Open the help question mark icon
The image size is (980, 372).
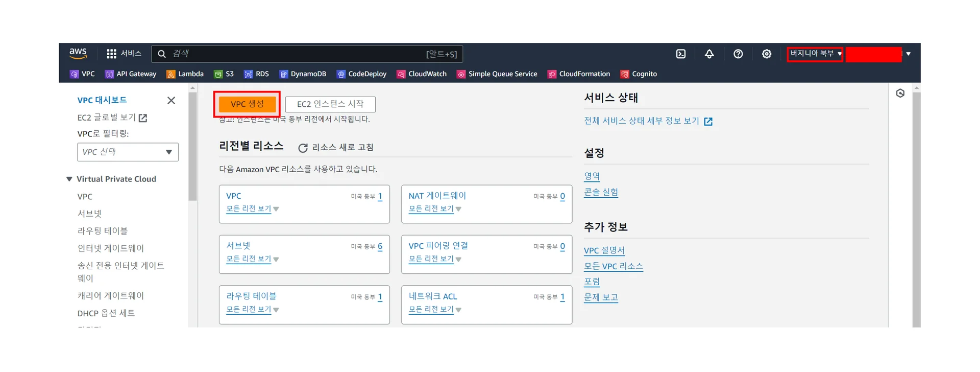tap(738, 54)
